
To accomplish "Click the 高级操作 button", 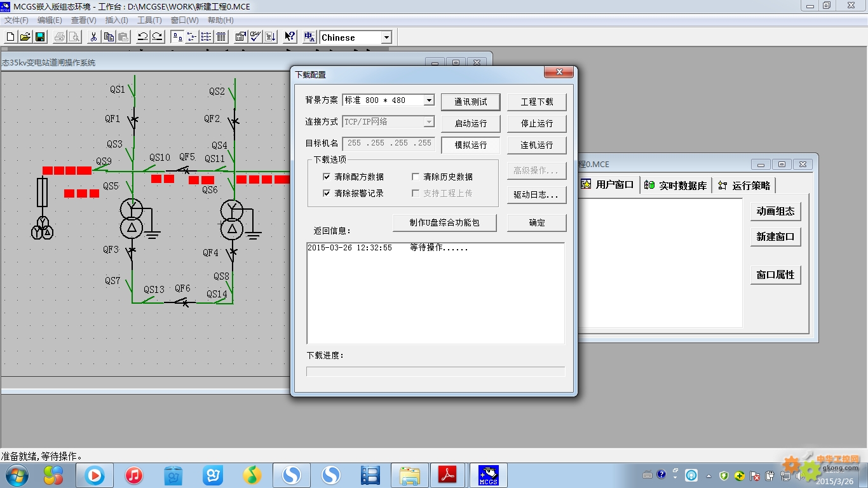I will 537,170.
